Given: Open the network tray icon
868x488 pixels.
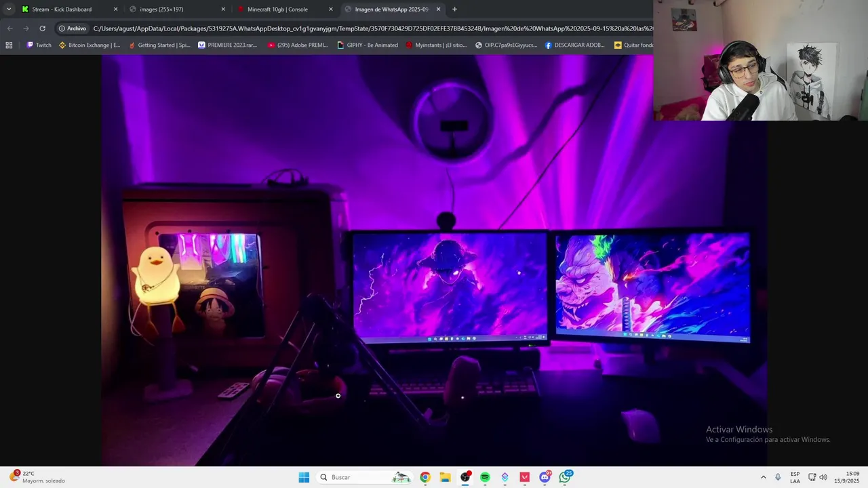Looking at the screenshot, I should coord(812,477).
